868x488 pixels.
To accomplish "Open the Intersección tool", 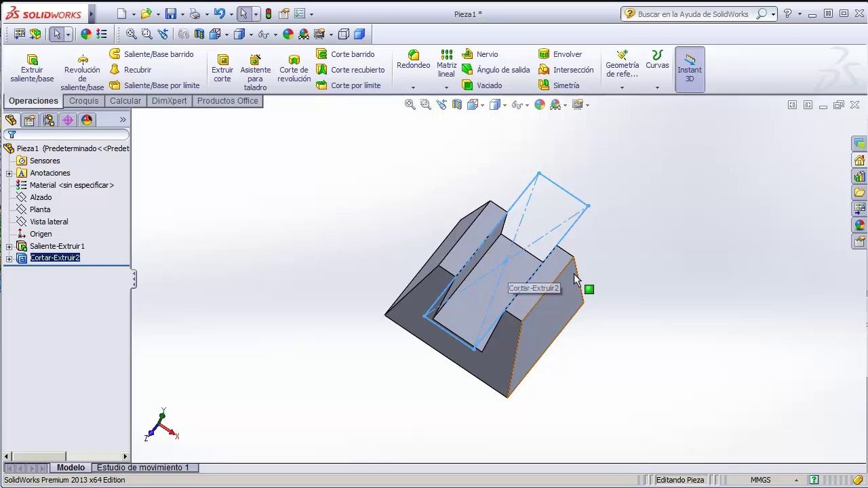I will [566, 70].
